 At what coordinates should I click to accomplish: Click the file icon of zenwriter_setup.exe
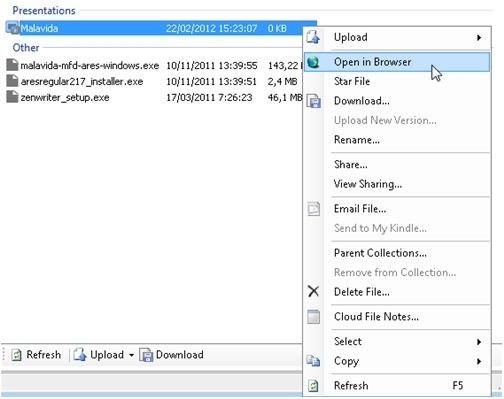[x=12, y=97]
